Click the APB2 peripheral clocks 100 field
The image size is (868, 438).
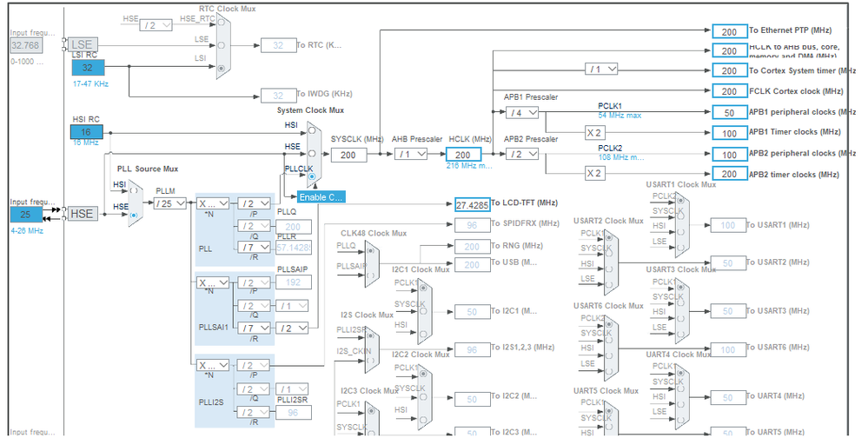[x=730, y=155]
